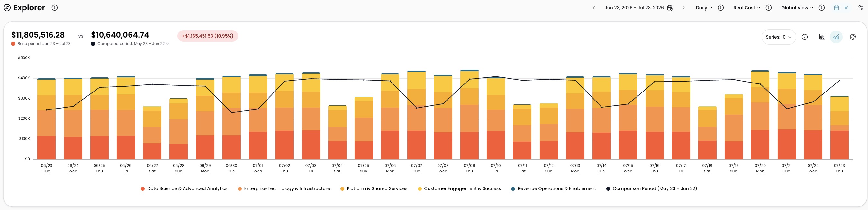Open the Global View dropdown

(797, 8)
